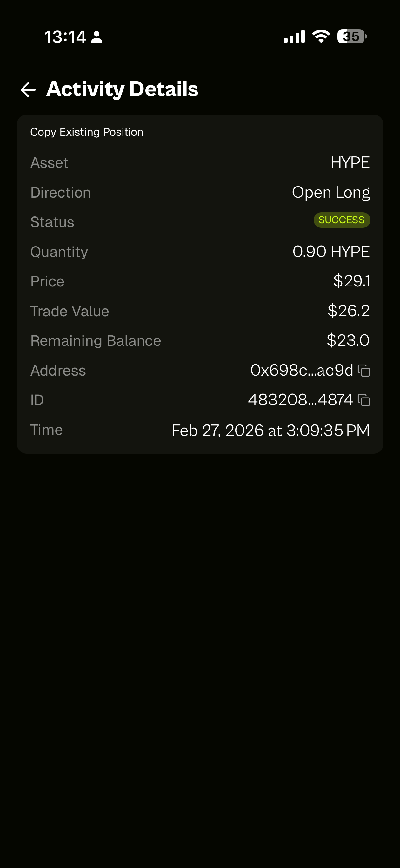Tap the $23.0 remaining balance value
The image size is (400, 868).
pyautogui.click(x=348, y=340)
